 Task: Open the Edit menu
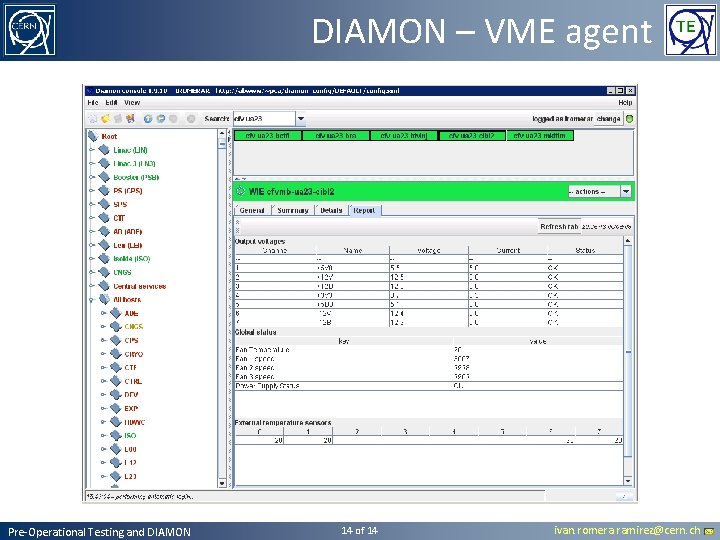click(111, 102)
